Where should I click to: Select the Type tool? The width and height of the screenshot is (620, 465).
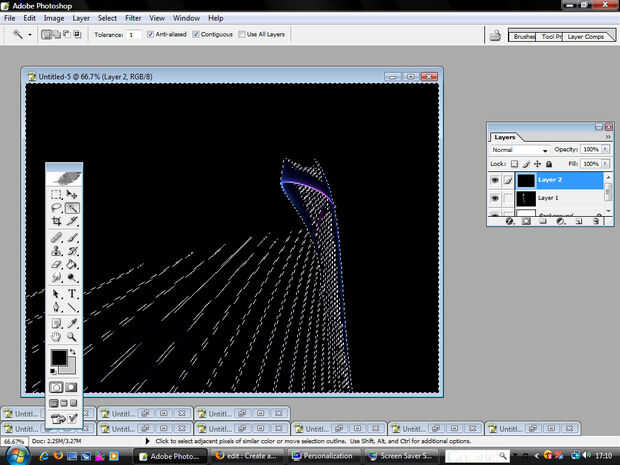coord(73,294)
